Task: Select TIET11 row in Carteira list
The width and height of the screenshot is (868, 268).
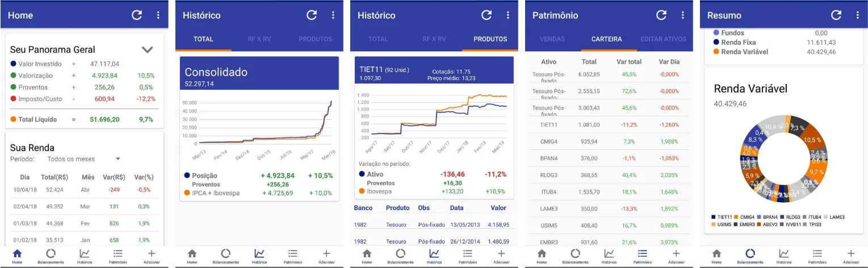Action: pyautogui.click(x=609, y=124)
